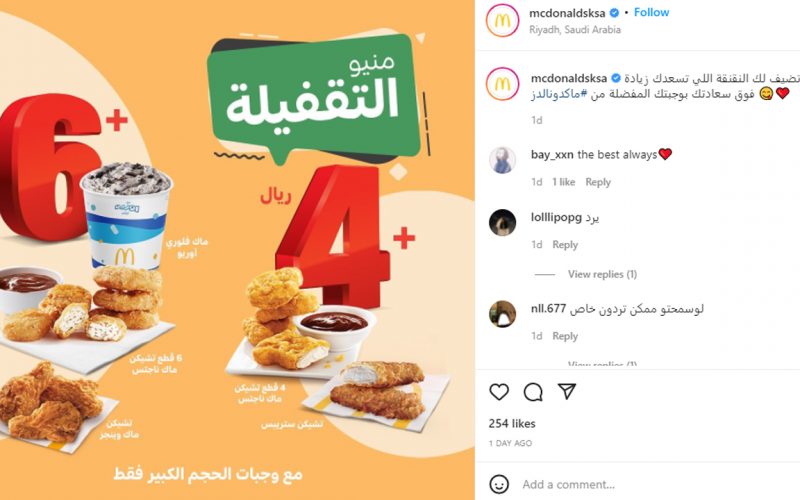Viewport: 800px width, 500px height.
Task: Share the post via paper plane icon
Action: pyautogui.click(x=567, y=391)
